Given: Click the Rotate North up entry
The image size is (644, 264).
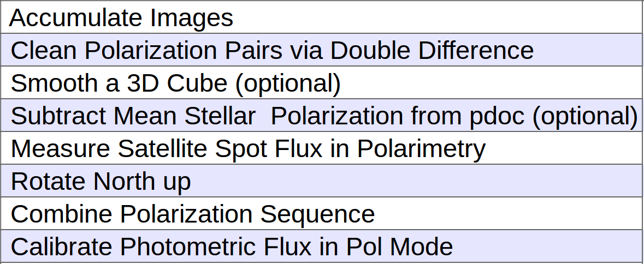Looking at the screenshot, I should 101,181.
